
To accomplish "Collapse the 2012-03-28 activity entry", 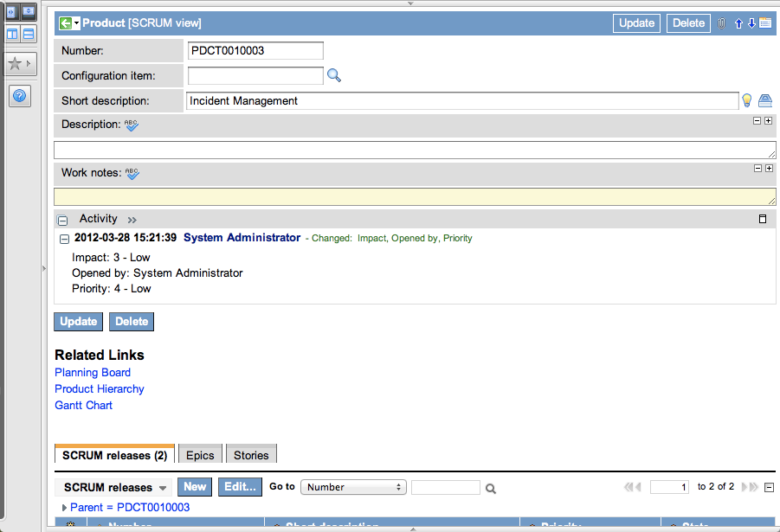I will (x=64, y=239).
